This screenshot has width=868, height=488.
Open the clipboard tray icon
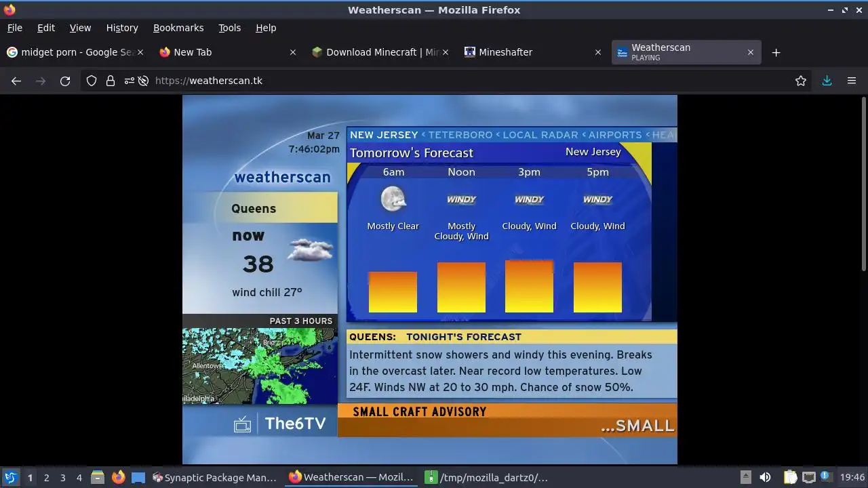pyautogui.click(x=790, y=477)
